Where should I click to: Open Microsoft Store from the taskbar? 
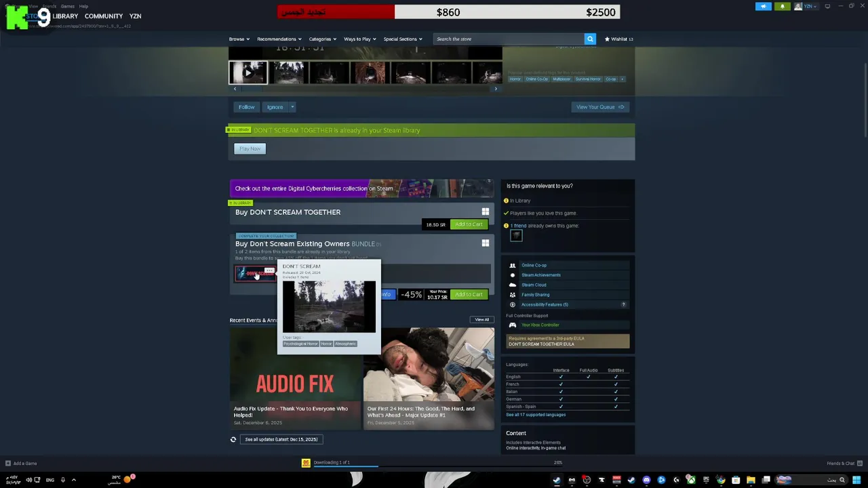pyautogui.click(x=736, y=480)
